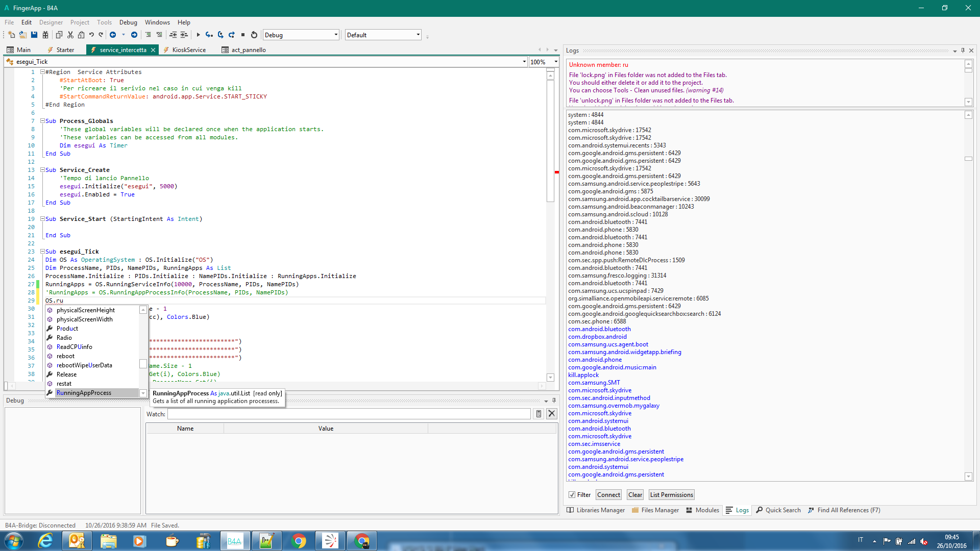Click the volume muted tray icon
This screenshot has height=551, width=980.
(924, 541)
